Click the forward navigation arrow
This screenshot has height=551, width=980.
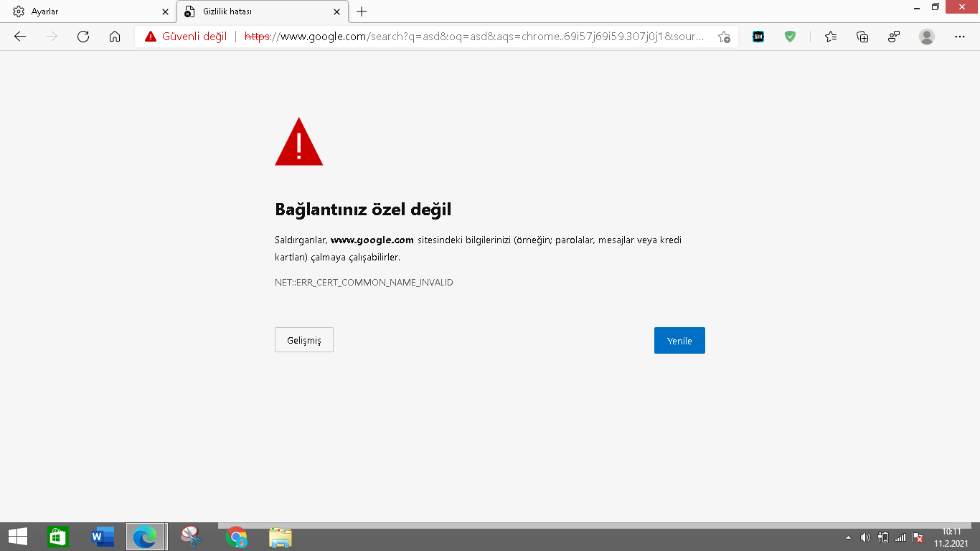52,37
